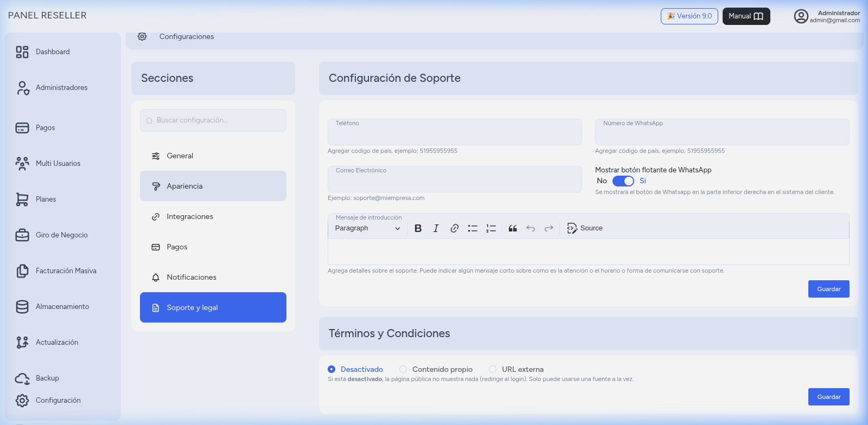Open the Paragraph heading dropdown

(x=368, y=228)
